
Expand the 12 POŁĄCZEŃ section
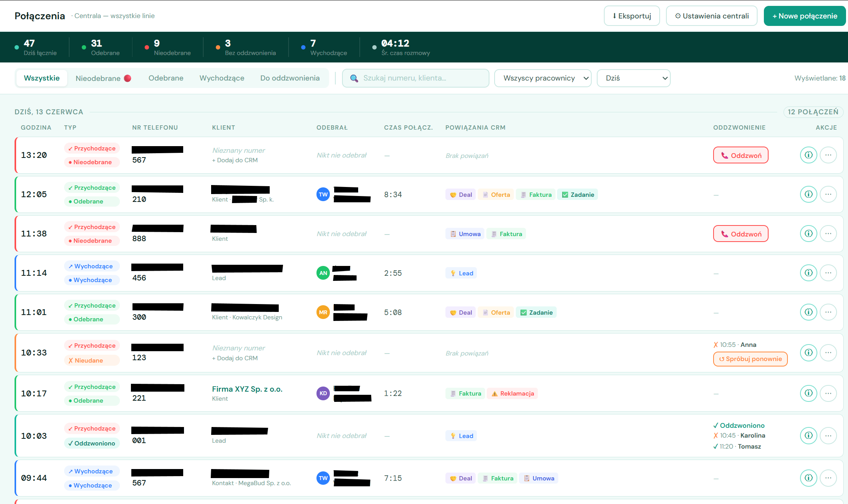point(813,112)
